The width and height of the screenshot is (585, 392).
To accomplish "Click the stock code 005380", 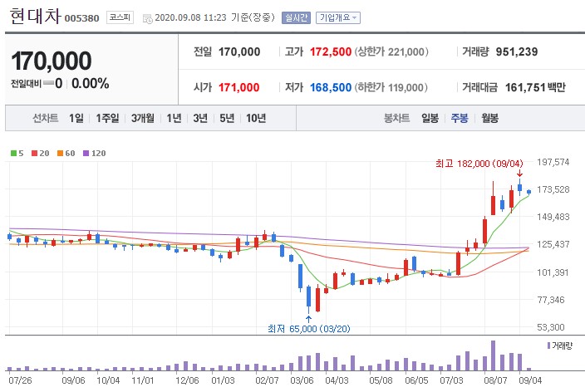I will [x=81, y=18].
